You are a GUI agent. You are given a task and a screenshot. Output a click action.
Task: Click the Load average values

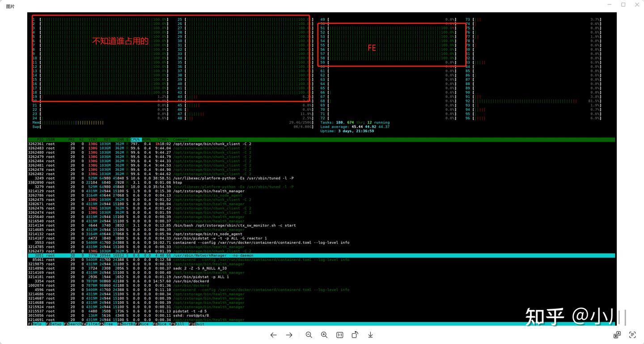pos(370,127)
